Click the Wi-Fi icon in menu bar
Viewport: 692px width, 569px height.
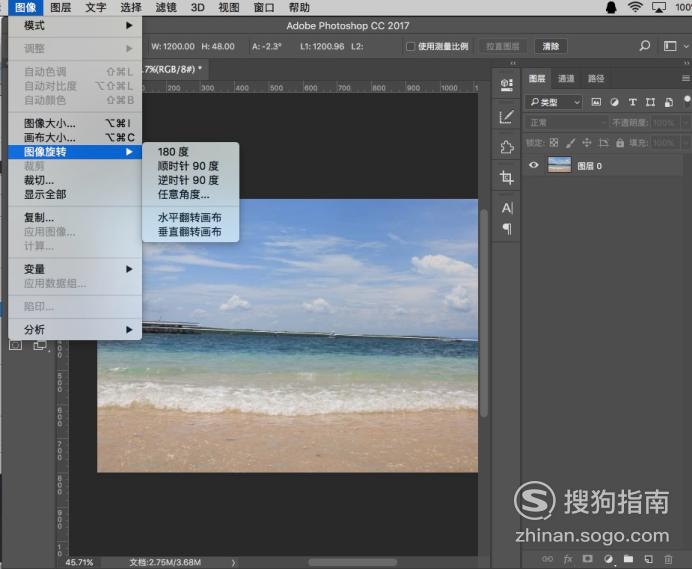point(635,7)
